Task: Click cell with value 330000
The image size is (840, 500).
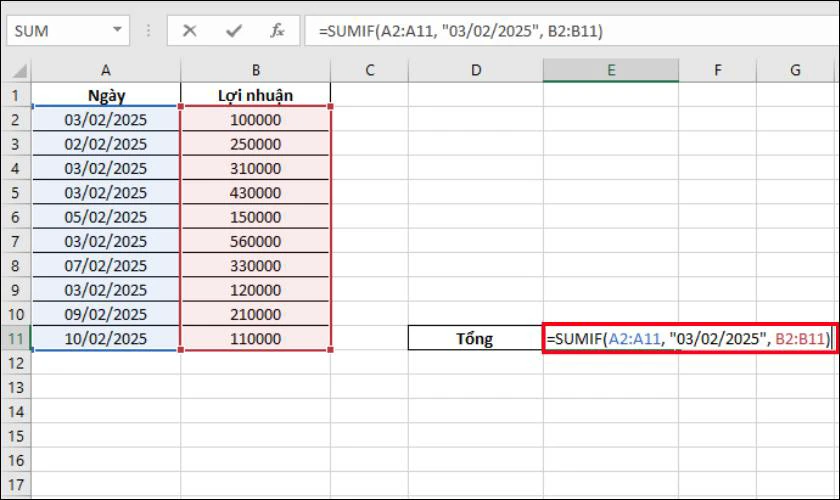Action: [256, 265]
